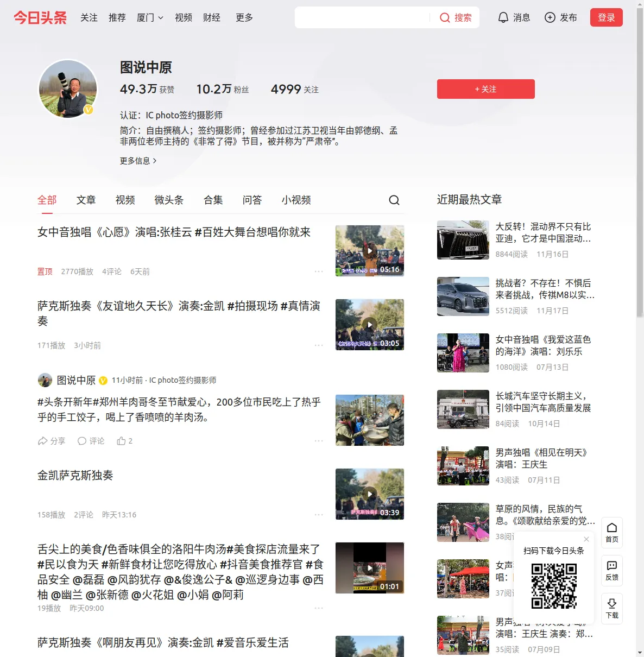Go to 首页 via floating home icon

(x=612, y=533)
